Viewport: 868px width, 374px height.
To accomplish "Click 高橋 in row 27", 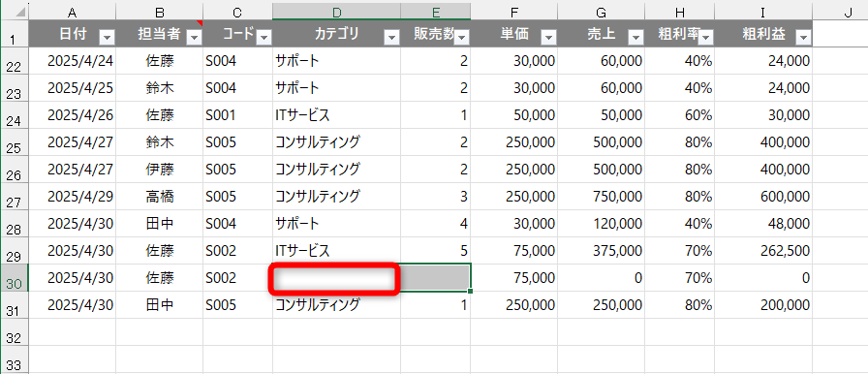I will click(x=160, y=197).
